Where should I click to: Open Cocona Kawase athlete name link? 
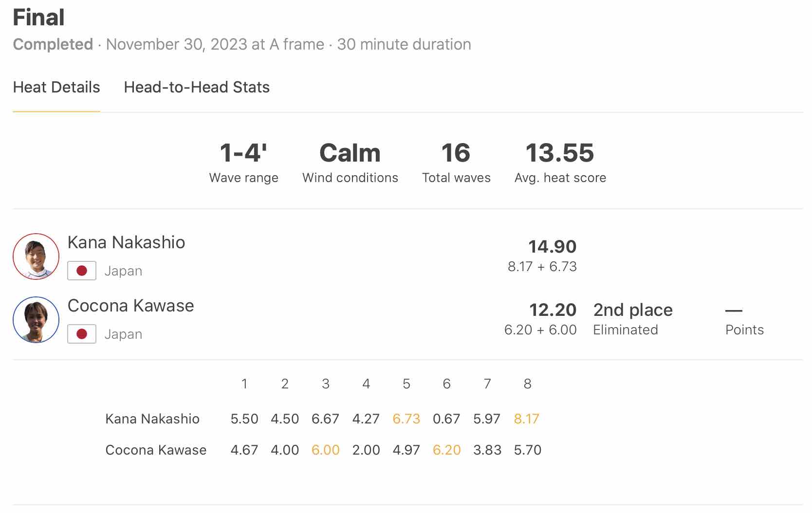point(130,306)
